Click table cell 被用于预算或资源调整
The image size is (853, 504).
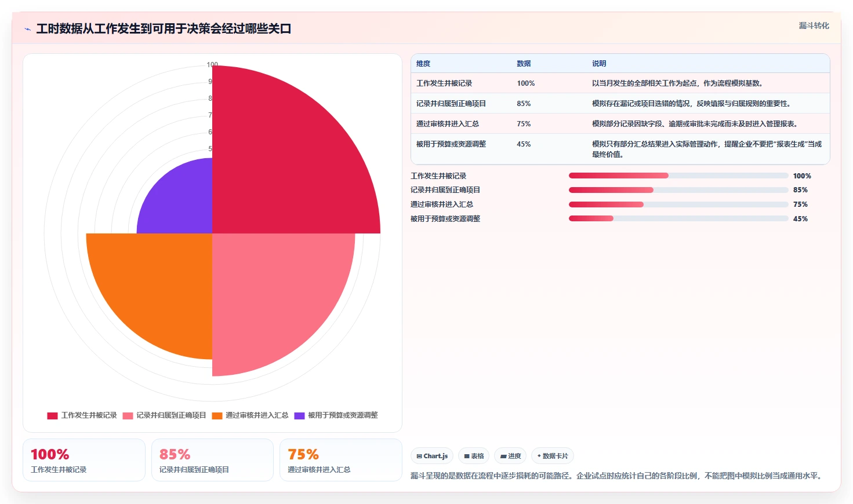(x=451, y=144)
